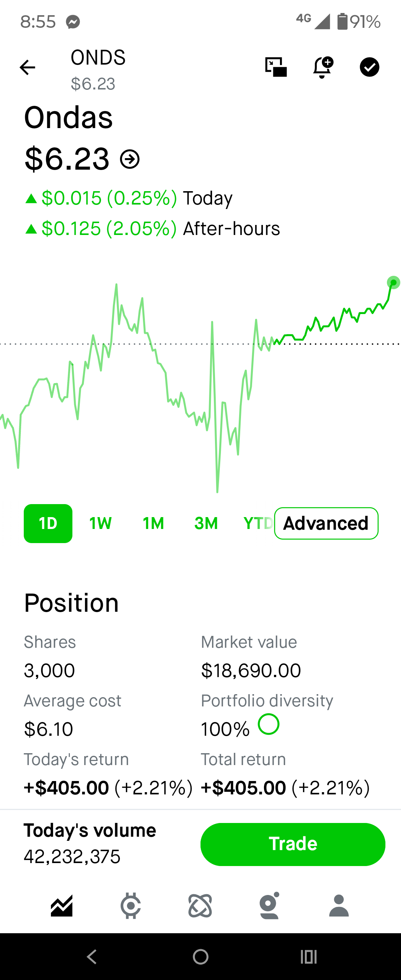The width and height of the screenshot is (401, 980).
Task: Toggle the watchlist checkmark icon
Action: pyautogui.click(x=369, y=67)
